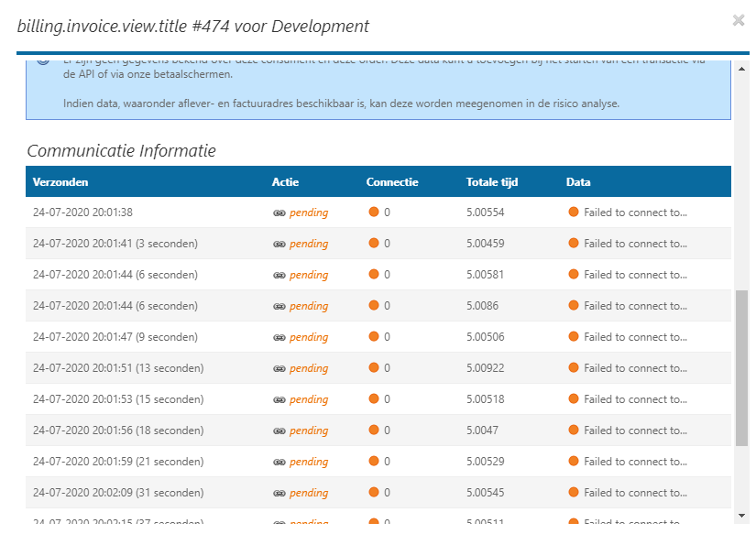756x545 pixels.
Task: Click the vertical scrollbar thumb
Action: pyautogui.click(x=741, y=366)
